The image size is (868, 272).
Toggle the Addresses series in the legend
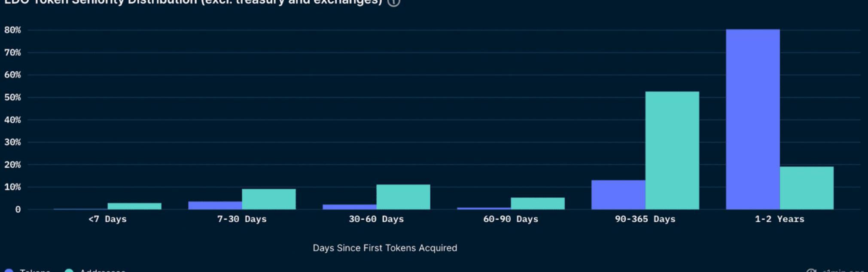click(x=102, y=271)
